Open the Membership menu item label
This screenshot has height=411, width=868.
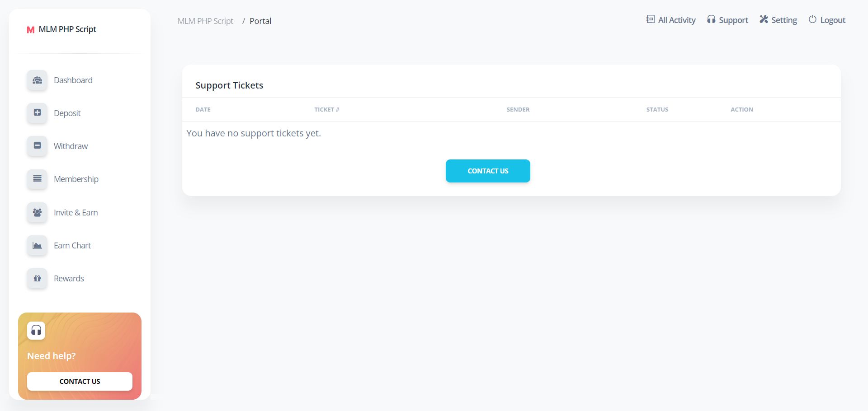[x=76, y=179]
